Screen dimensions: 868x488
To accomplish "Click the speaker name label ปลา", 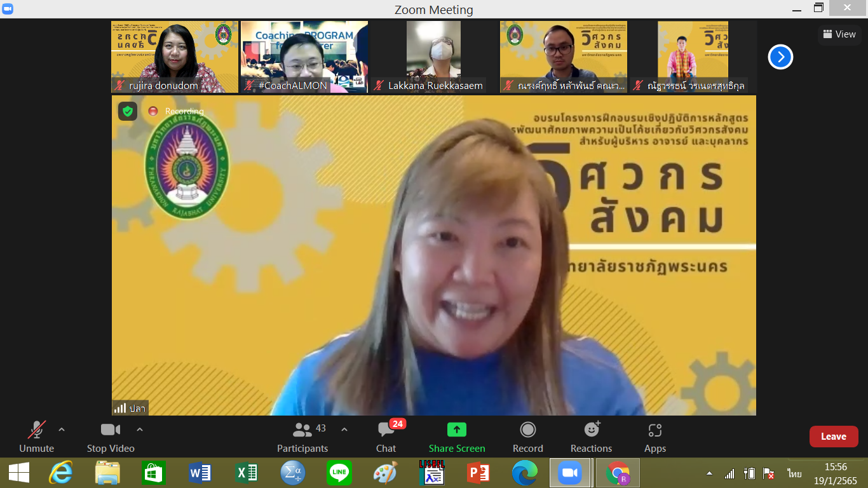I will (x=137, y=409).
